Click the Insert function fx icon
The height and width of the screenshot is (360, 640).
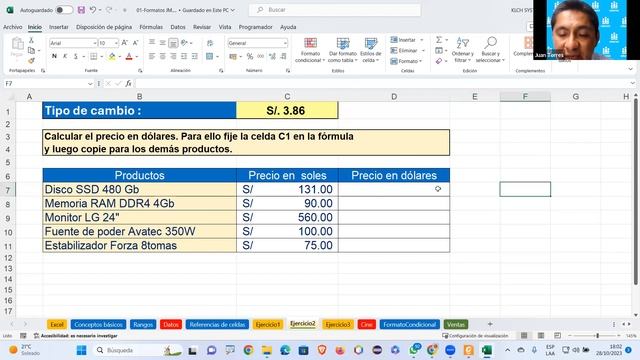[128, 83]
